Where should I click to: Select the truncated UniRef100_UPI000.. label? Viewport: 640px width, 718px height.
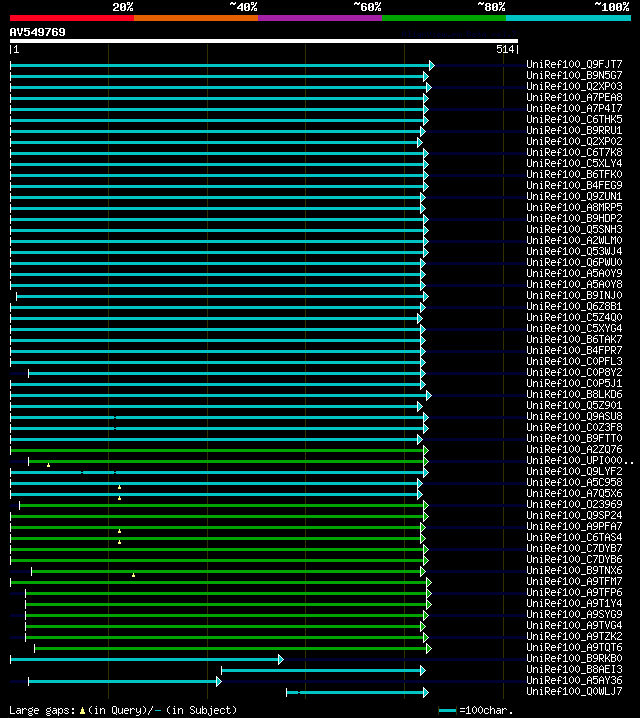coord(580,460)
